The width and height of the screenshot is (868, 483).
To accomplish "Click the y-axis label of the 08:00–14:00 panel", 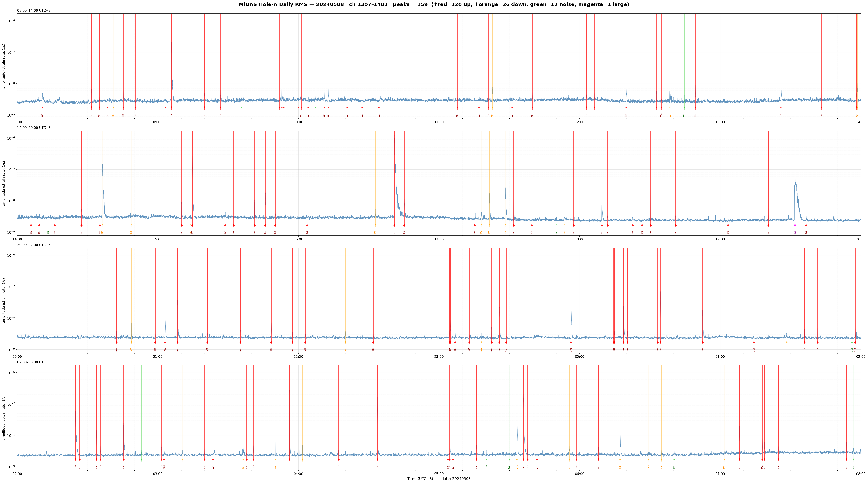I will [4, 66].
